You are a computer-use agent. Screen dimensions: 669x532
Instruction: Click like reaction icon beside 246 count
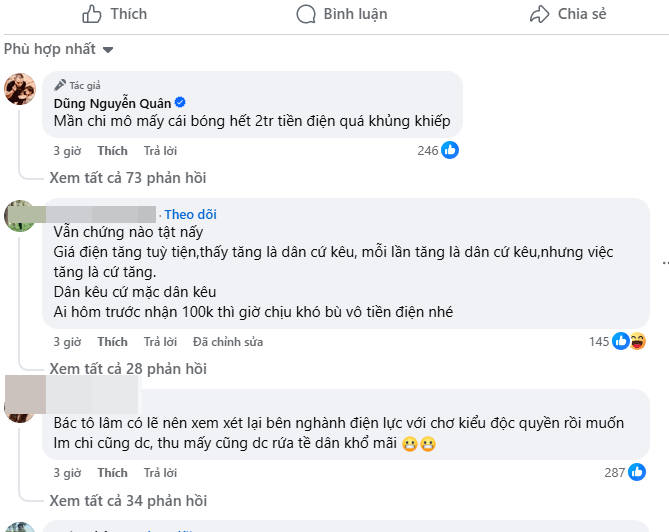(450, 150)
